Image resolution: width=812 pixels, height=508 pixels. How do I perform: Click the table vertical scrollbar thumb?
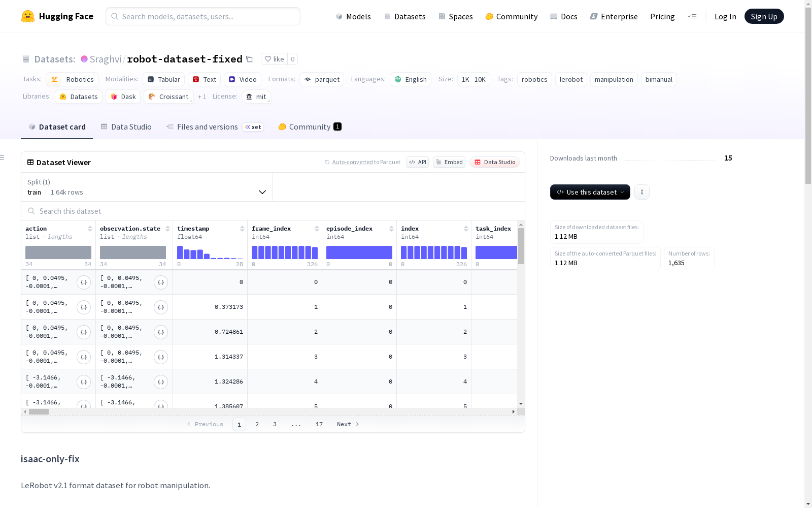click(521, 246)
